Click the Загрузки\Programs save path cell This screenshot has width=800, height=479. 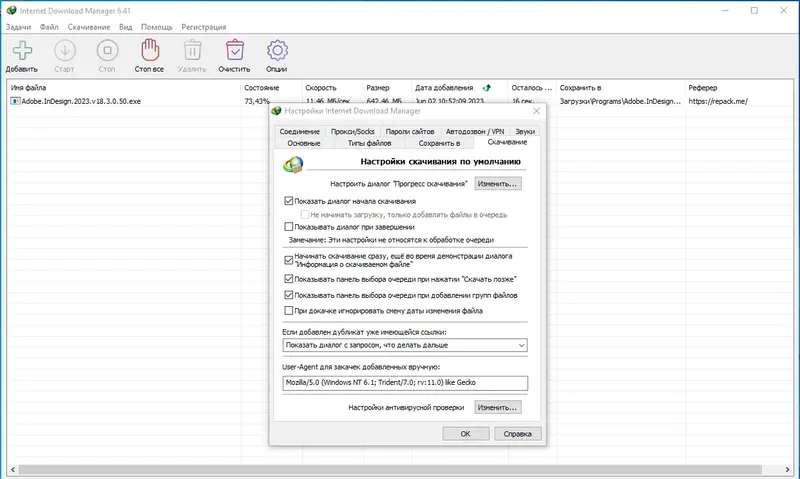620,101
